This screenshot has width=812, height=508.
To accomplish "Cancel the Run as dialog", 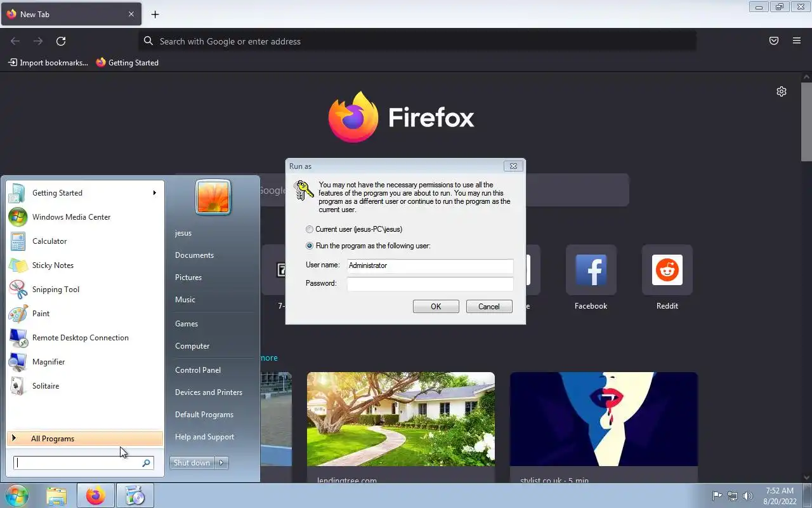I will [489, 307].
